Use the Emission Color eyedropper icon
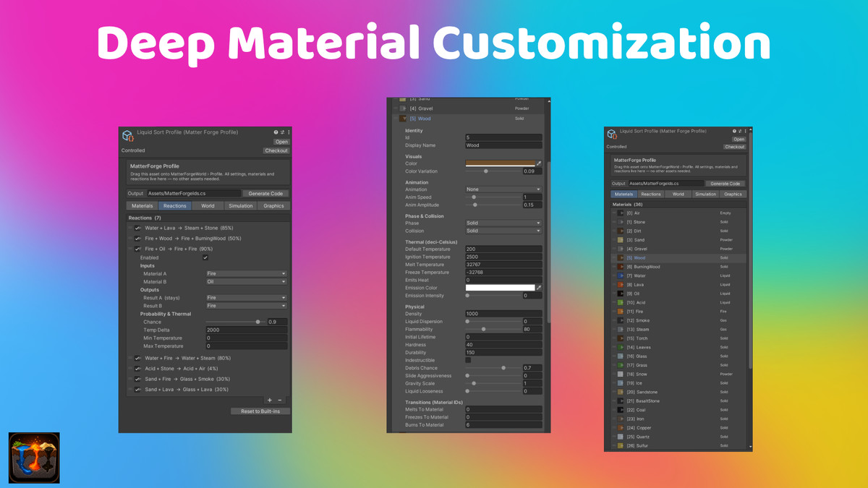The width and height of the screenshot is (868, 488). (539, 288)
